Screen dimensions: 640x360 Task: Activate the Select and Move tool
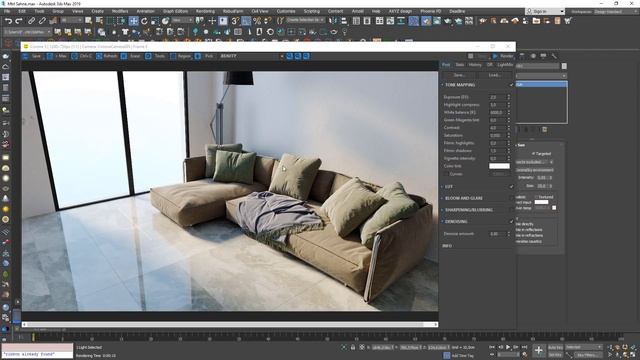[x=133, y=21]
